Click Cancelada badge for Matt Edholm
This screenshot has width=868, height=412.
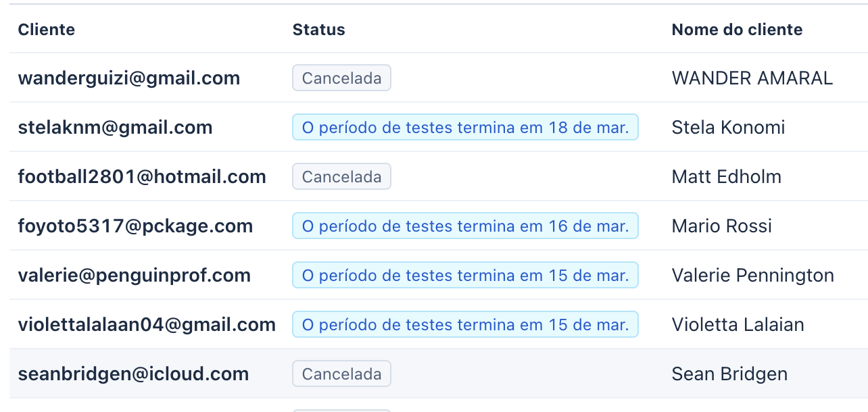(x=341, y=177)
